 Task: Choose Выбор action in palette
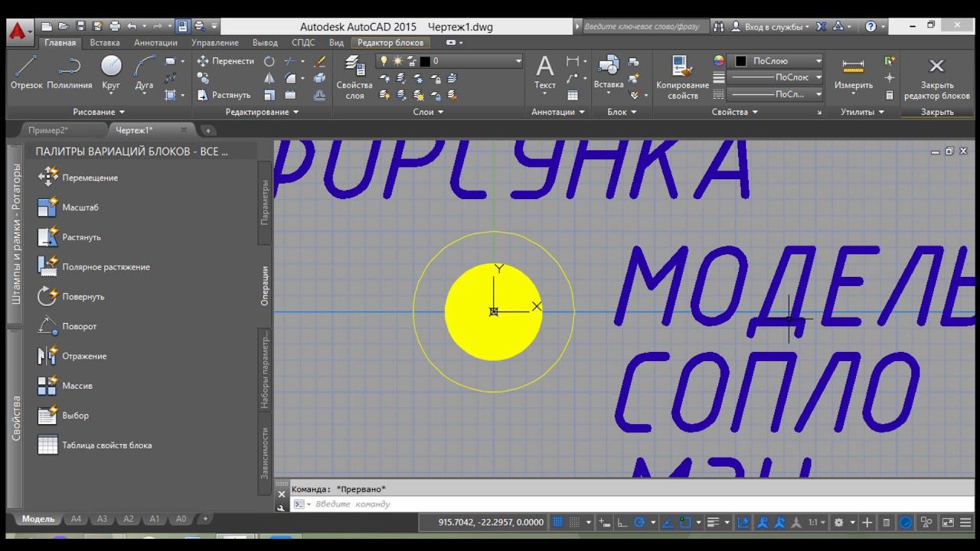[x=64, y=416]
